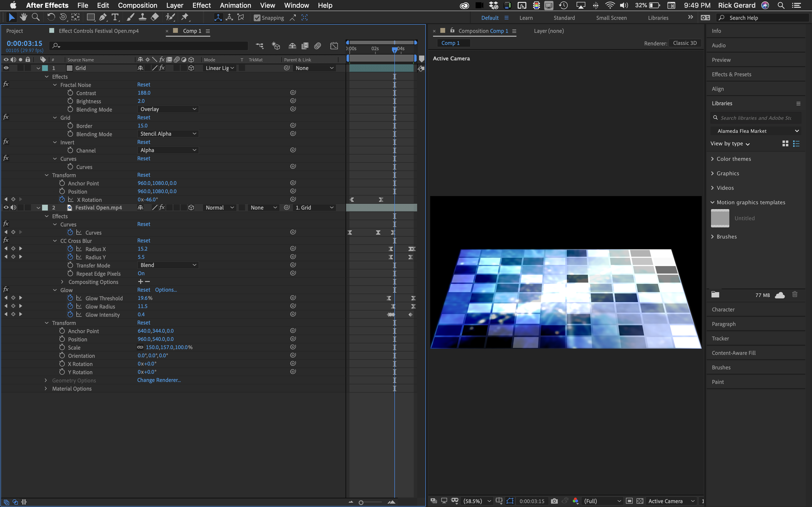Select the Clone Stamp tool
812x507 pixels.
[143, 17]
